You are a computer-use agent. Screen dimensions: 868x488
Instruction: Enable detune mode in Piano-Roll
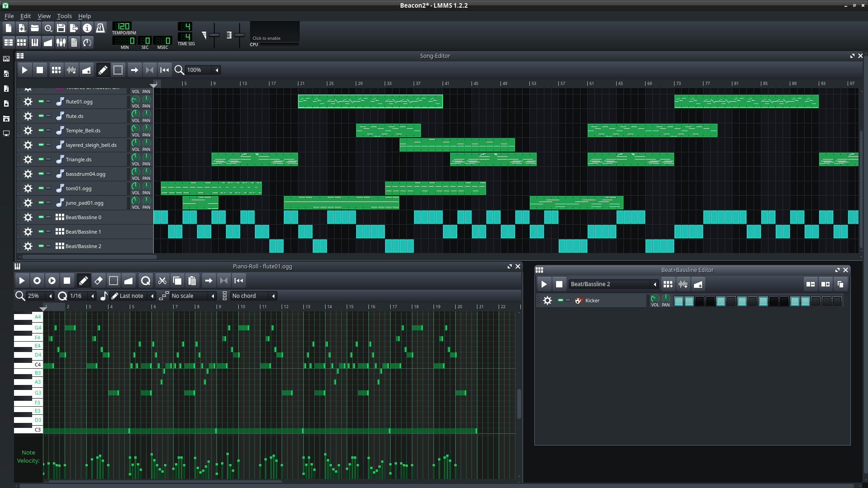tap(128, 281)
